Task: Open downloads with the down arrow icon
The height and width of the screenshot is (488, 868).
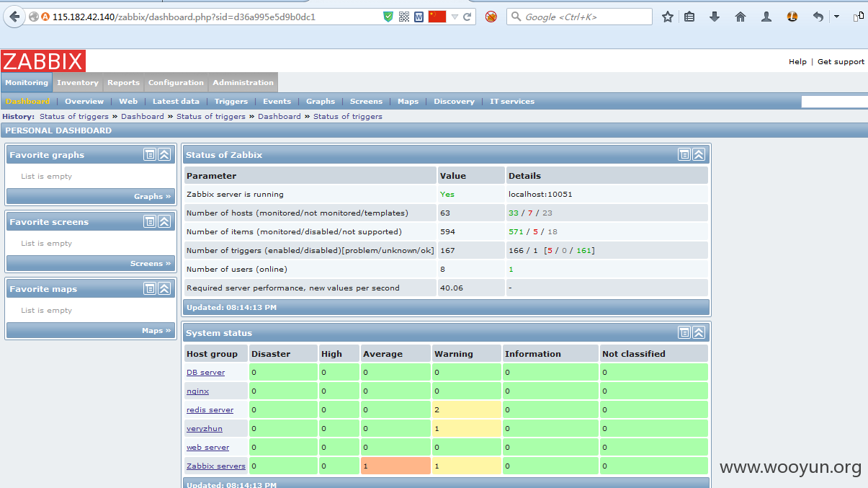Action: 715,17
